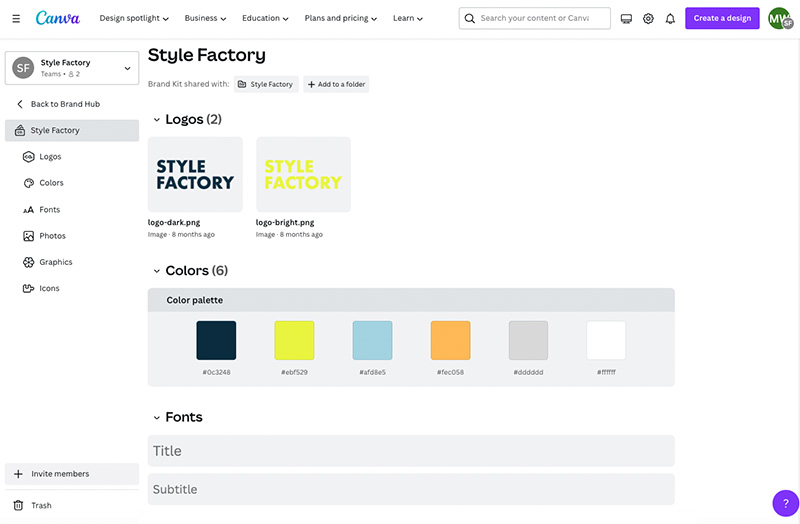Click Add to a folder button
800x524 pixels.
click(x=336, y=84)
